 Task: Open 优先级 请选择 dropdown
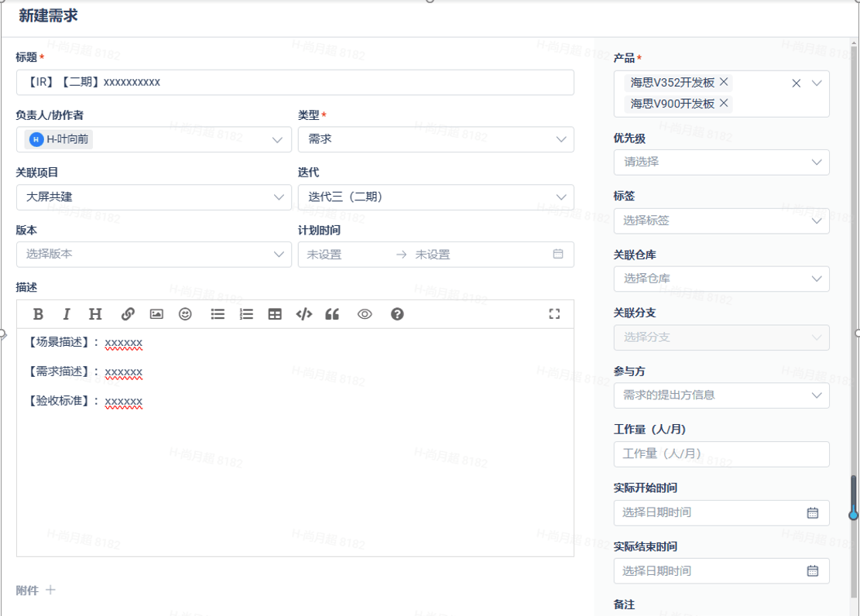[721, 163]
